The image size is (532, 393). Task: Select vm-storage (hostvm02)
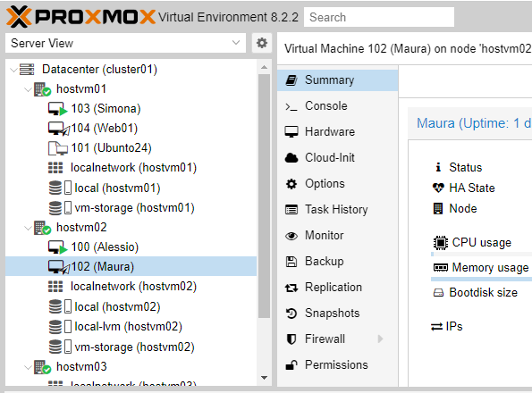pos(134,347)
